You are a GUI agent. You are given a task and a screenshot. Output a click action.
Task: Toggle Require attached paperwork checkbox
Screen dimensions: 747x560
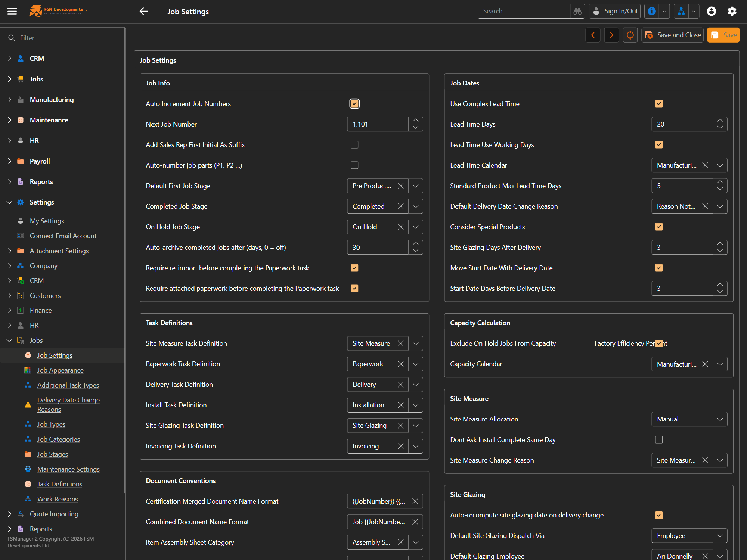tap(354, 289)
